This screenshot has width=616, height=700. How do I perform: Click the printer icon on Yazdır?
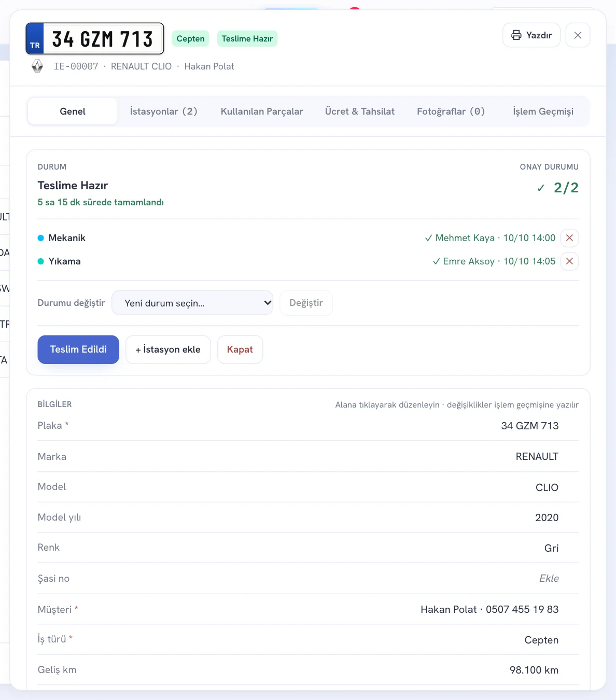[516, 35]
